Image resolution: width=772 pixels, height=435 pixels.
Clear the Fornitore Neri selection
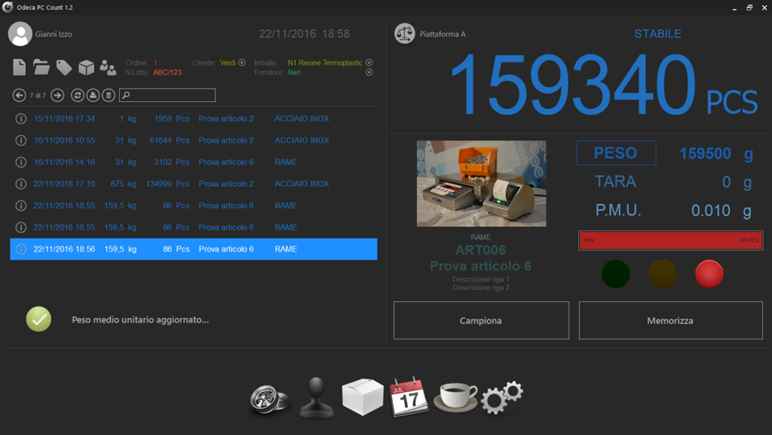click(369, 72)
